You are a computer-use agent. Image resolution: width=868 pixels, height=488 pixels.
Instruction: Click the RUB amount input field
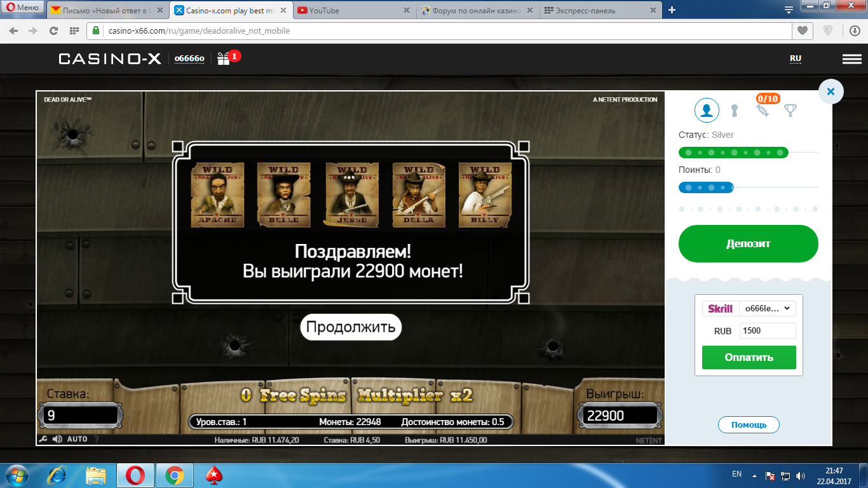point(768,330)
